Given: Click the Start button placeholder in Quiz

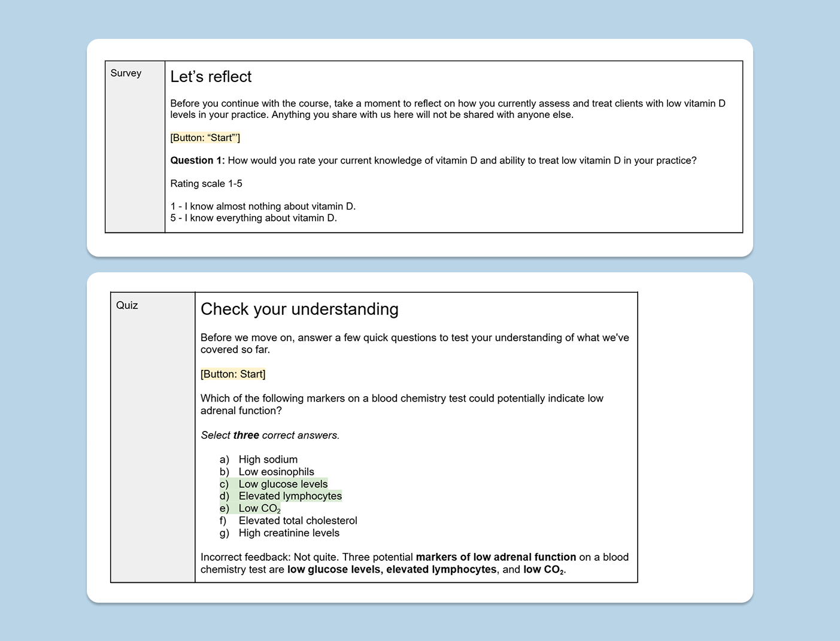Looking at the screenshot, I should 233,374.
